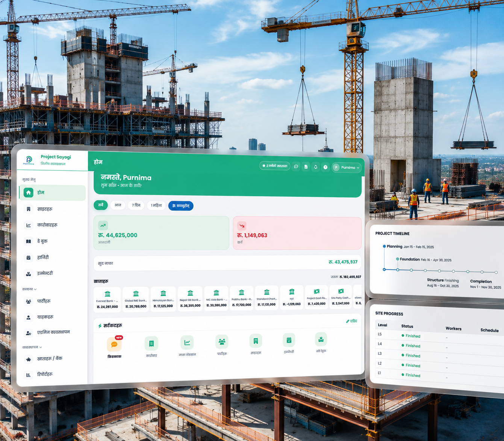Image resolution: width=504 pixels, height=441 pixels.
Task: Collapse the sidebar section above the people group item
Action: point(29,289)
